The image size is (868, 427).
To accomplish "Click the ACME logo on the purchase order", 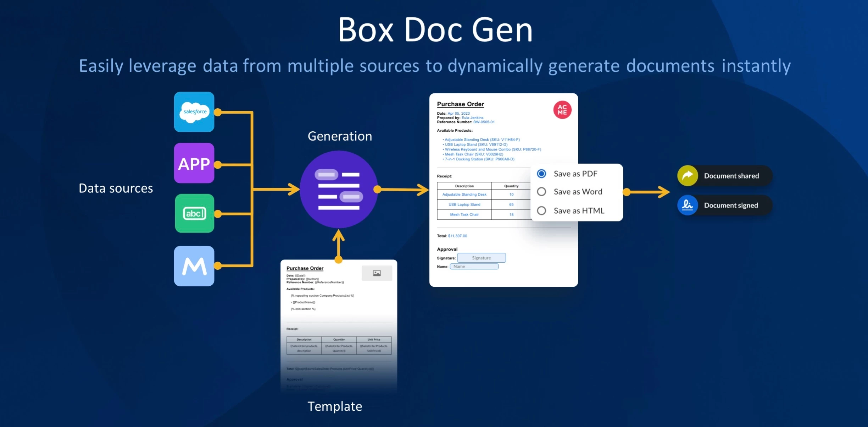I will pyautogui.click(x=562, y=110).
